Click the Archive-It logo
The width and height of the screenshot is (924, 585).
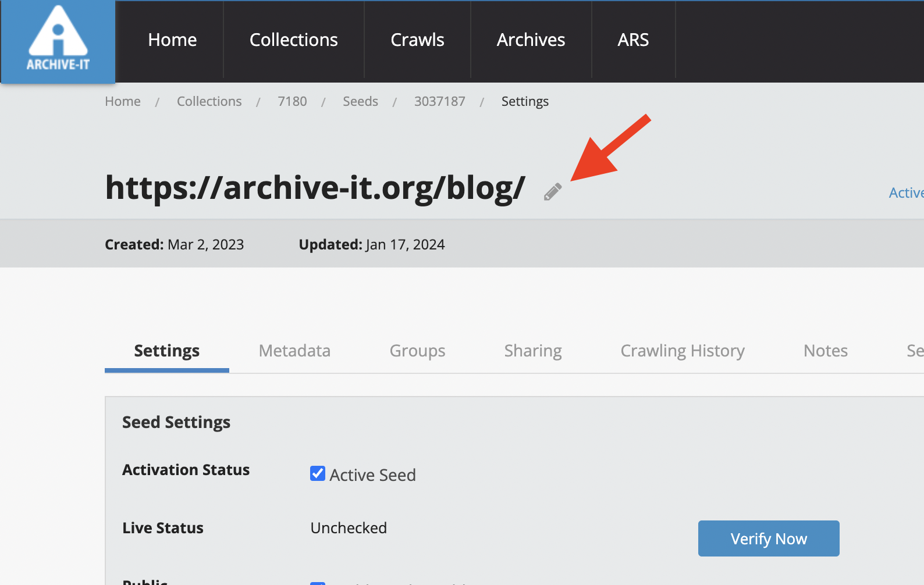58,41
